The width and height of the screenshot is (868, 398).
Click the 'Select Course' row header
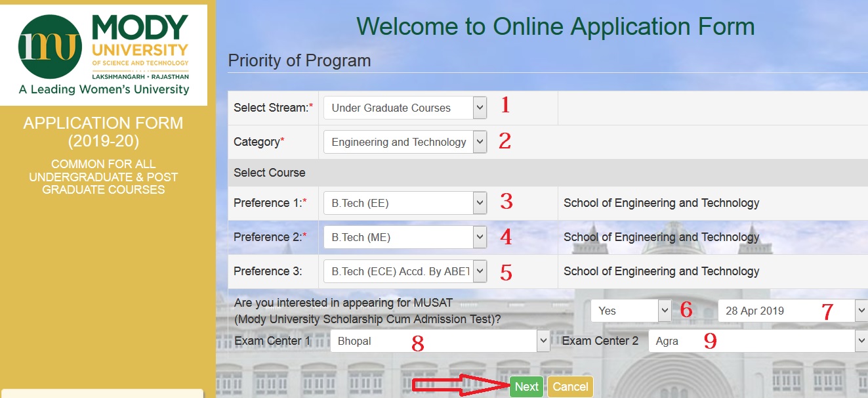(x=270, y=173)
